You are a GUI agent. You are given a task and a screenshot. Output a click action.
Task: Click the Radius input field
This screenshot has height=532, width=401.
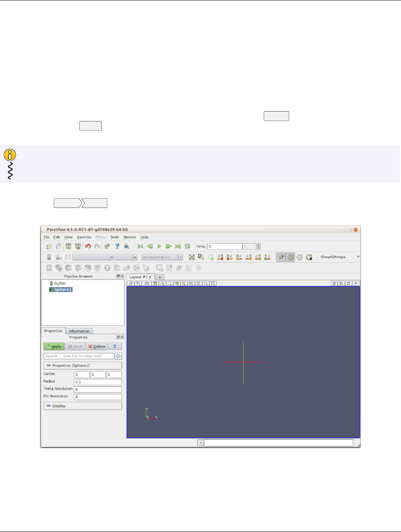coord(98,382)
